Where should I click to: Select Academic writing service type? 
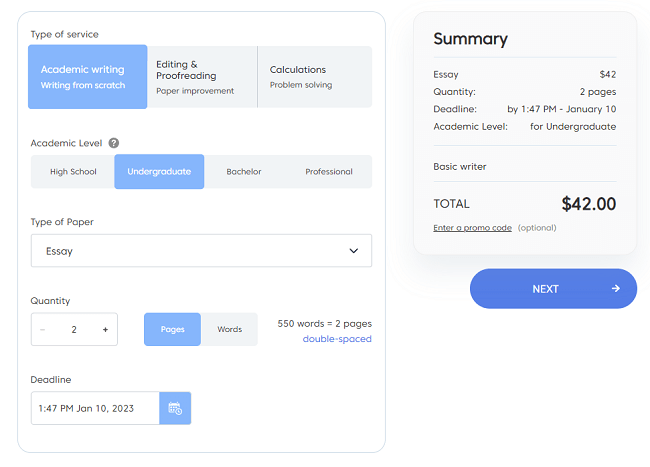click(88, 76)
